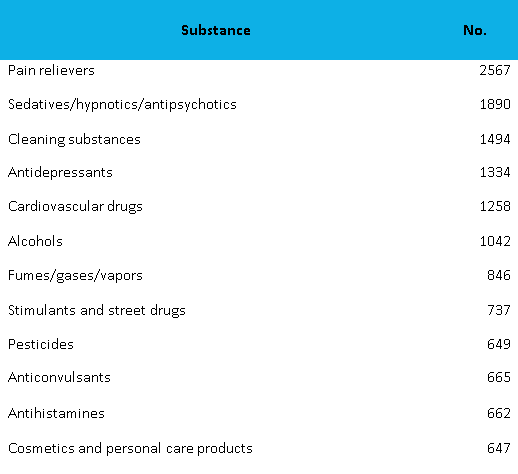Click the value 846 for Fumes/gases/vapors
518x474 pixels.
[x=499, y=275]
